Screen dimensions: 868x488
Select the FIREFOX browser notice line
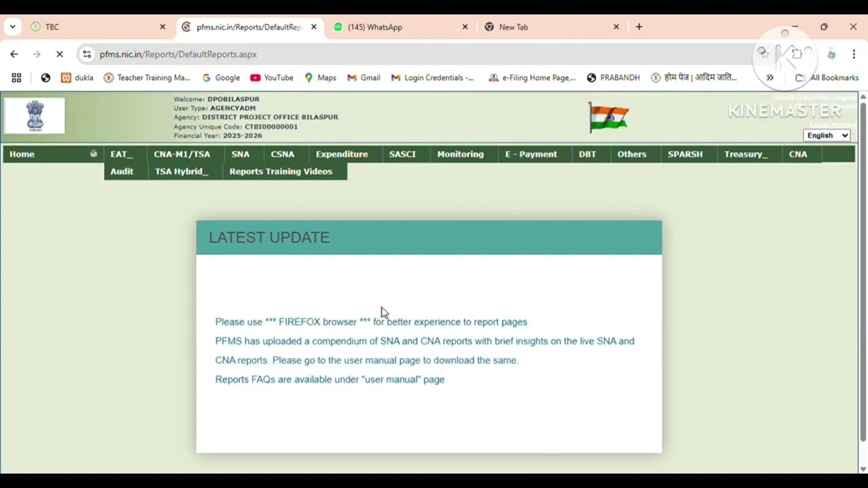[x=371, y=322]
